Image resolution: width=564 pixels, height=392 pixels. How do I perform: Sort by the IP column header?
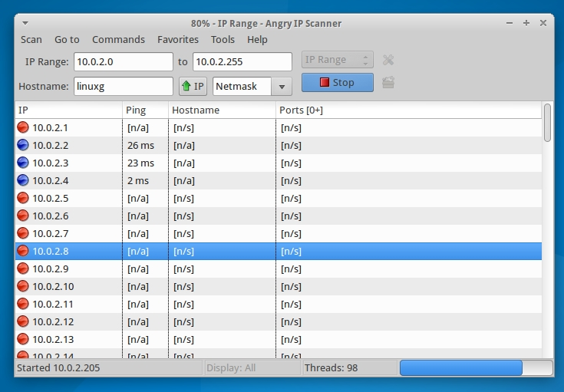(x=69, y=110)
